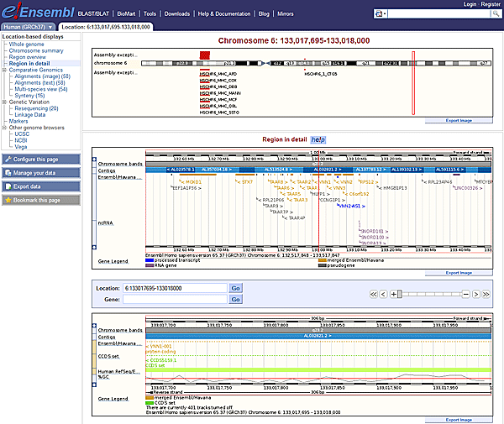Viewport: 504px width, 424px height.
Task: Collapse the Genetic Variation tree node
Action: coord(4,102)
